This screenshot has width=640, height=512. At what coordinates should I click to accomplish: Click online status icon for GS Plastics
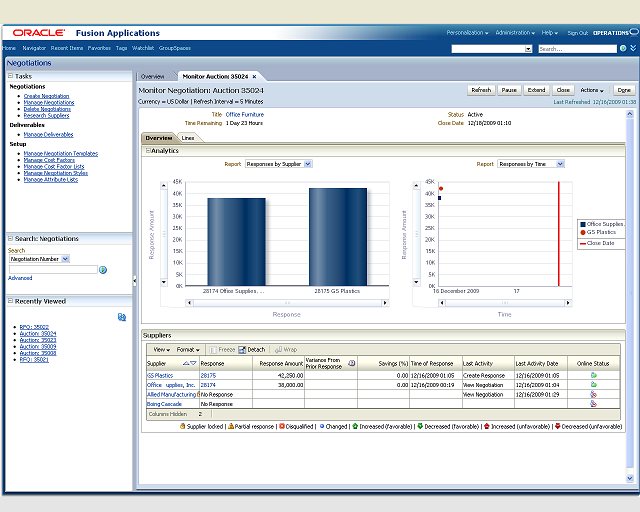point(593,375)
